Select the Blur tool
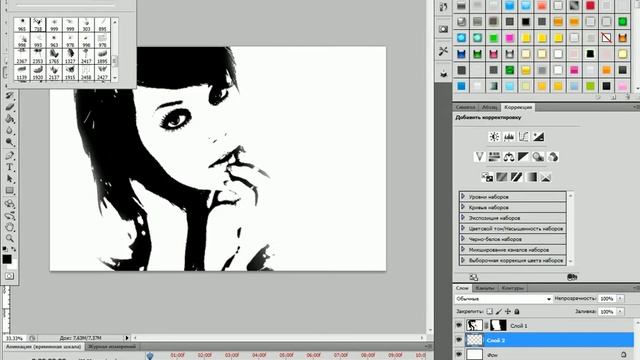 click(x=10, y=131)
